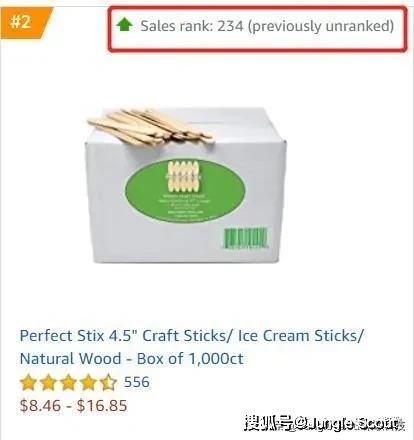Click the wooden sticks on top of box
The image size is (414, 440).
click(x=149, y=127)
